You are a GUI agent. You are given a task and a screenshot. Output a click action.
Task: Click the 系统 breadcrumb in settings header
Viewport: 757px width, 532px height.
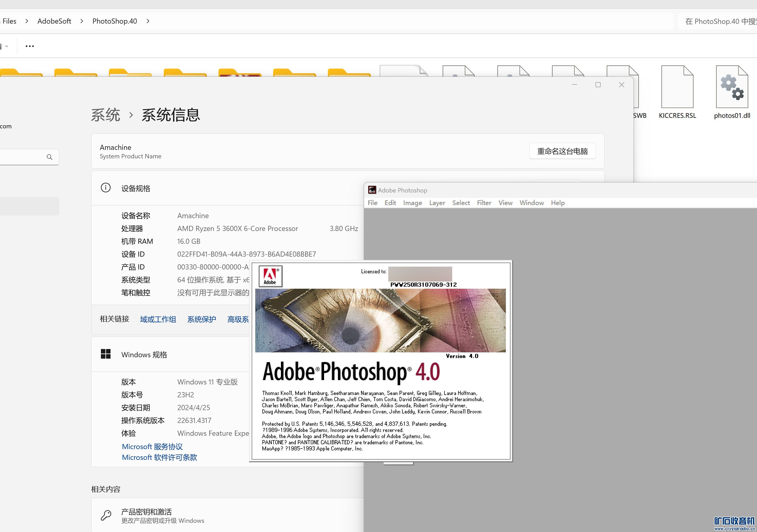106,115
